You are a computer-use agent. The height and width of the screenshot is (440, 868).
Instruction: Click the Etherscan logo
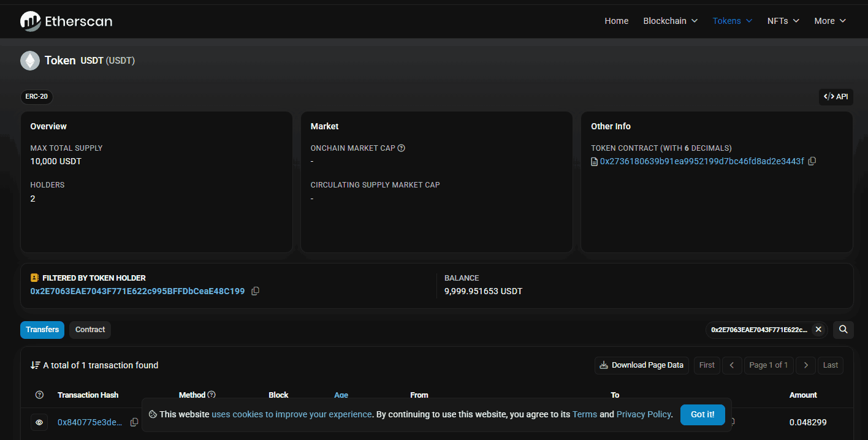[66, 21]
